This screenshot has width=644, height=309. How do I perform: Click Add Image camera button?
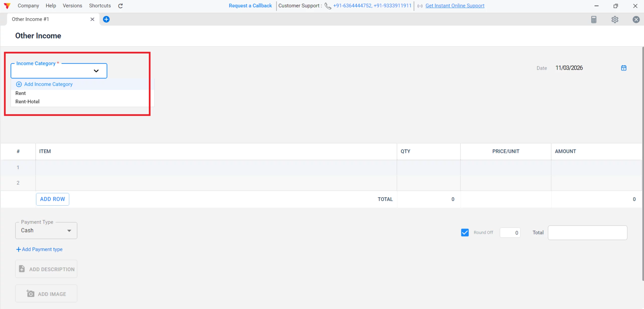pos(46,294)
